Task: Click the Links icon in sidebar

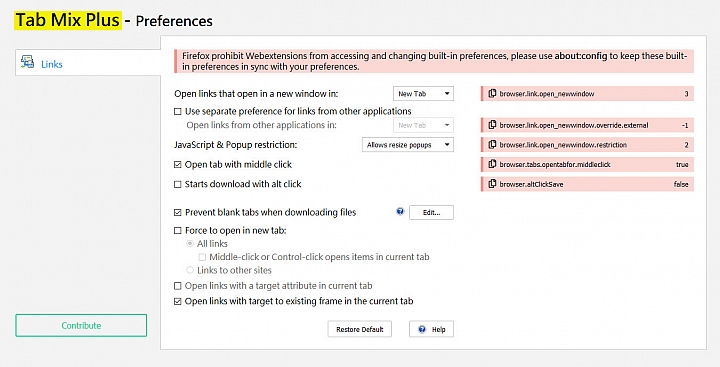Action: pyautogui.click(x=27, y=62)
